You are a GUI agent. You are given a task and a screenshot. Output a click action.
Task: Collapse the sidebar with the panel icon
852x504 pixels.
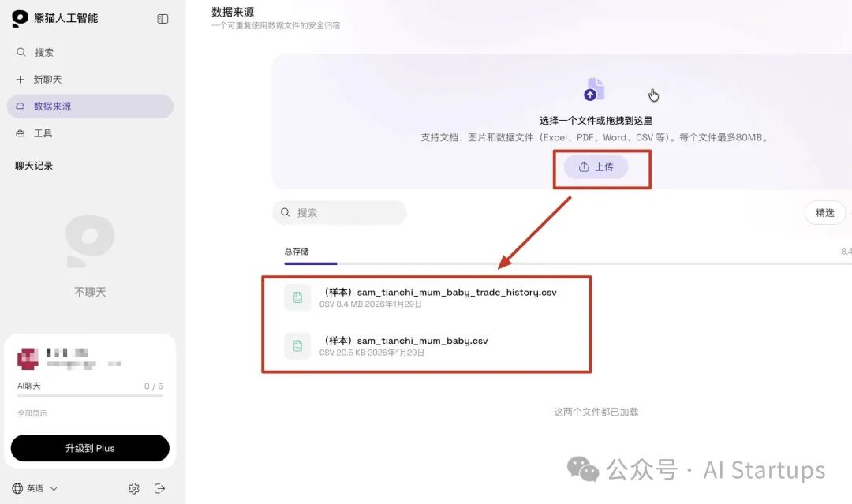point(163,19)
